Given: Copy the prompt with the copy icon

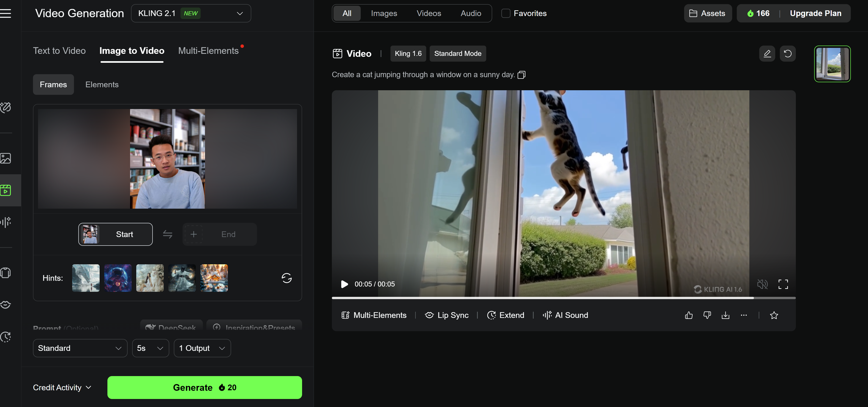Looking at the screenshot, I should pos(522,74).
